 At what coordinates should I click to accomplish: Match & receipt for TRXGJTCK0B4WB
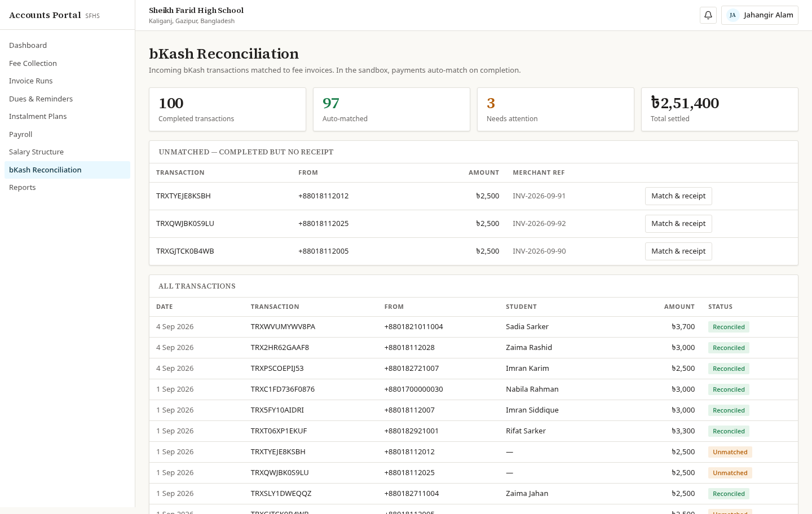pyautogui.click(x=678, y=251)
